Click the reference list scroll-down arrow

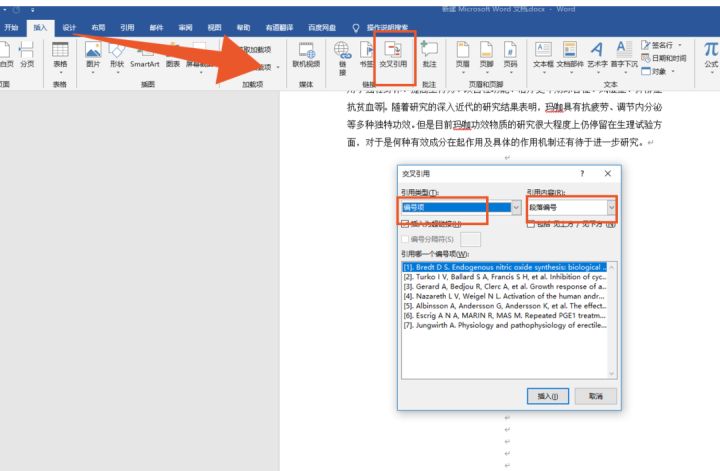pyautogui.click(x=612, y=373)
